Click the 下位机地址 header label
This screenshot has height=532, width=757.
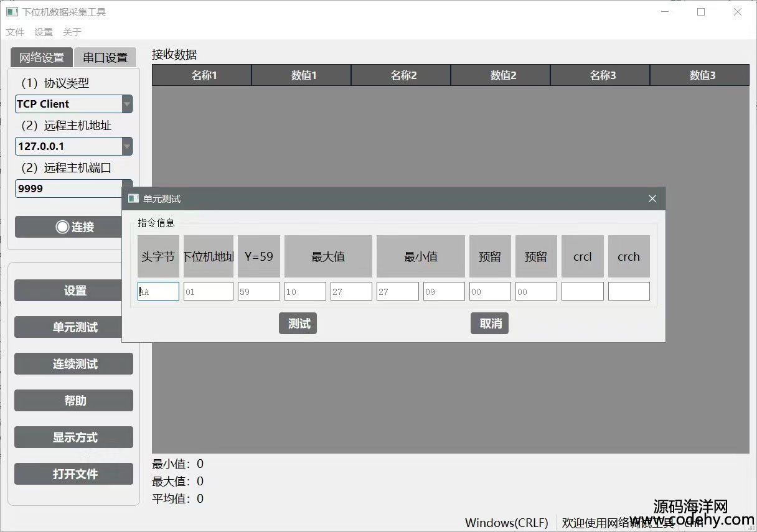pos(209,256)
